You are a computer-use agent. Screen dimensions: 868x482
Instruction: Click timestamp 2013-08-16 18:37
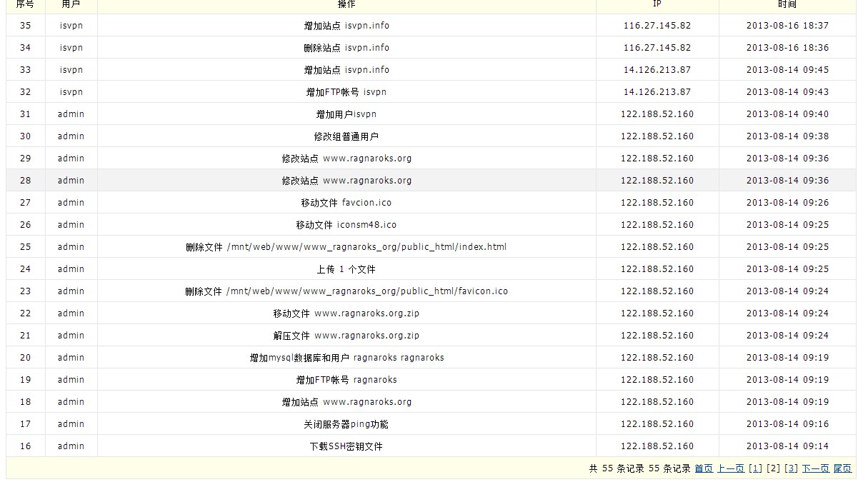pos(787,26)
